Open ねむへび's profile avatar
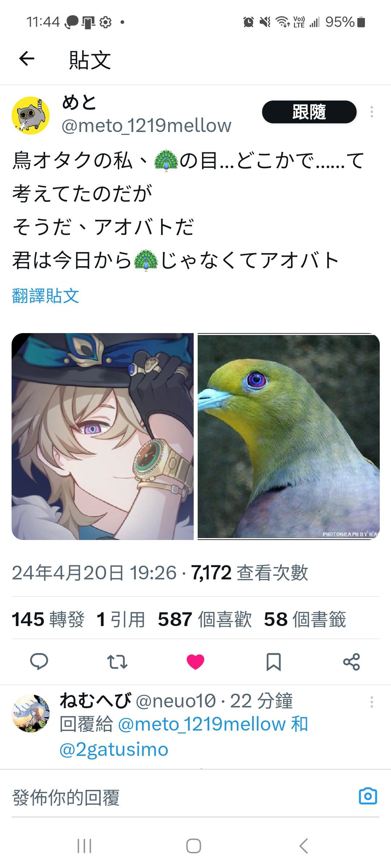This screenshot has height=868, width=391. [x=31, y=714]
